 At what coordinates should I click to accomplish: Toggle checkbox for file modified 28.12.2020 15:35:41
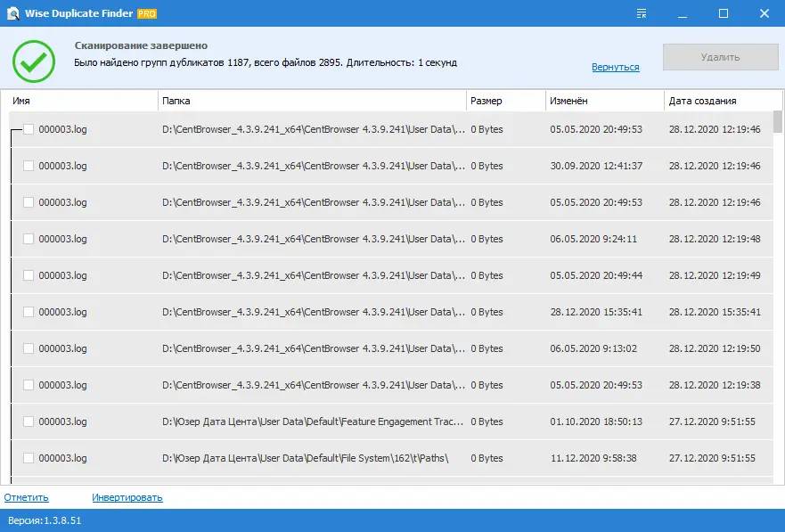29,312
